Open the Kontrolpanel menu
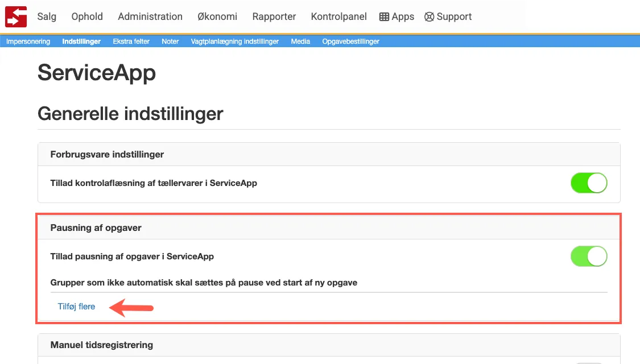Screen dimensions: 640x364 [x=338, y=16]
